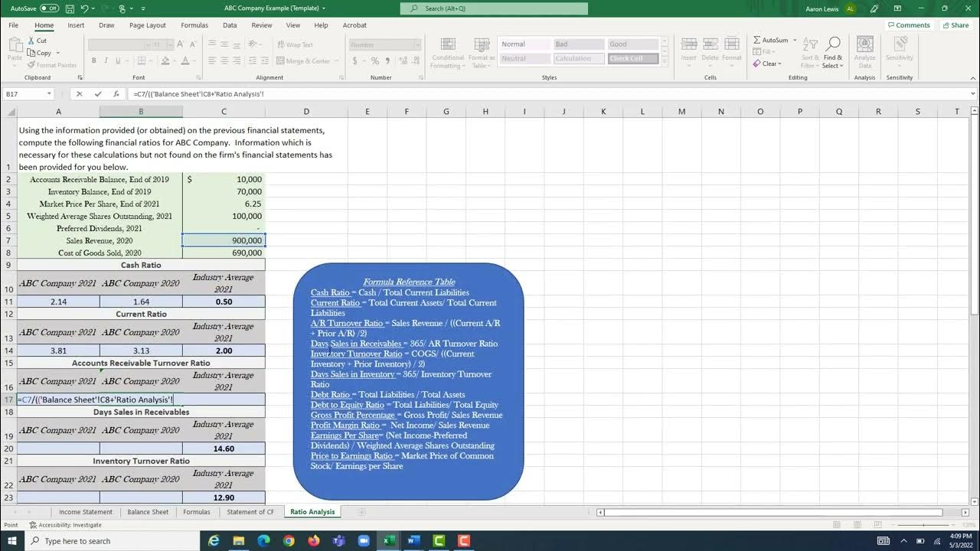
Task: Toggle Italic formatting
Action: (105, 60)
